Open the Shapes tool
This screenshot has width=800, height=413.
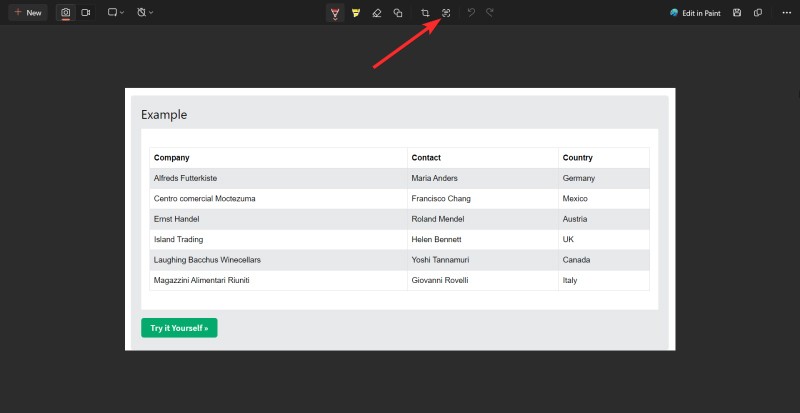pos(398,13)
